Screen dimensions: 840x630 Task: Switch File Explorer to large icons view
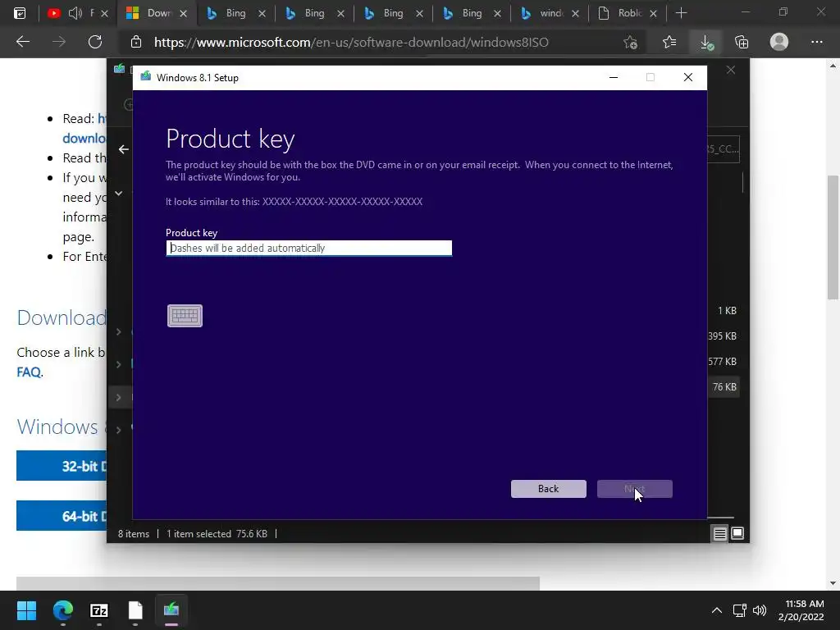point(737,533)
